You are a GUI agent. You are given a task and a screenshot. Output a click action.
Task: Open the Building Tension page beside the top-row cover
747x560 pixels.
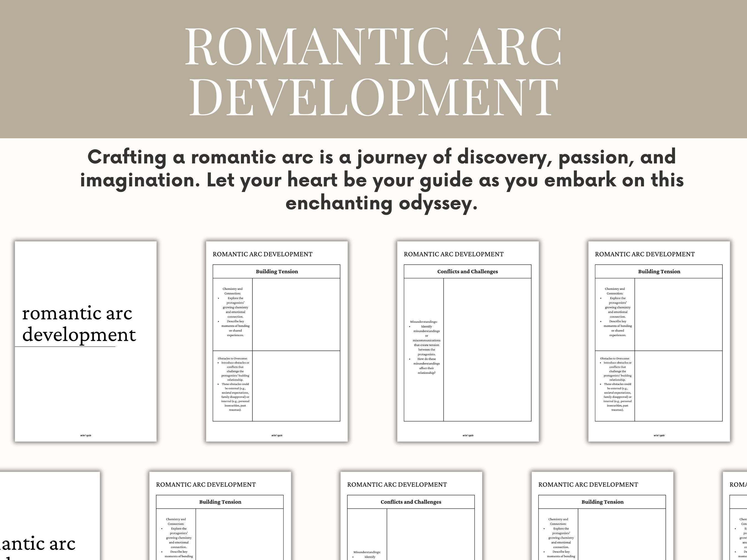[x=277, y=341]
